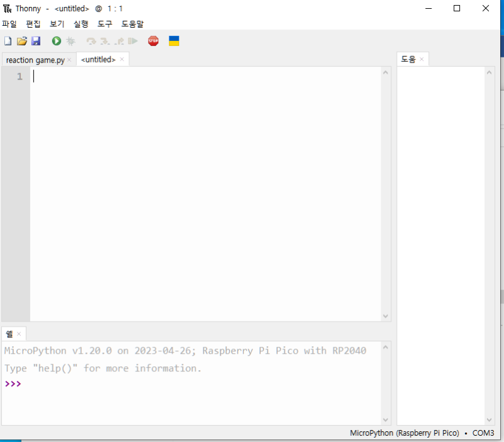Start debugging with the bug icon
The width and height of the screenshot is (504, 442).
coord(71,41)
